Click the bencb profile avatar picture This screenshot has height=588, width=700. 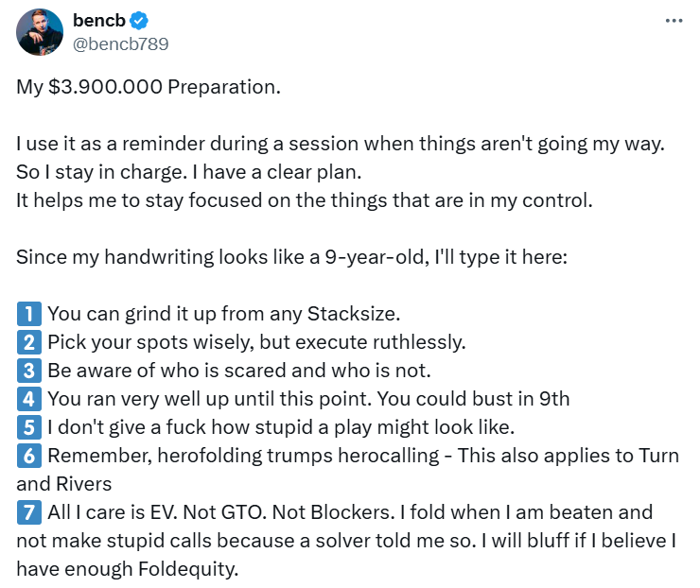tap(40, 31)
